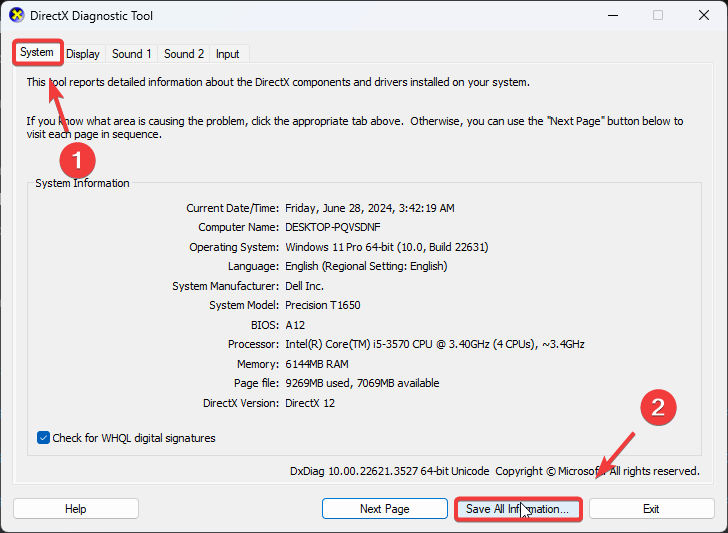This screenshot has height=533, width=728.
Task: Open the Sound 1 tab
Action: click(132, 54)
